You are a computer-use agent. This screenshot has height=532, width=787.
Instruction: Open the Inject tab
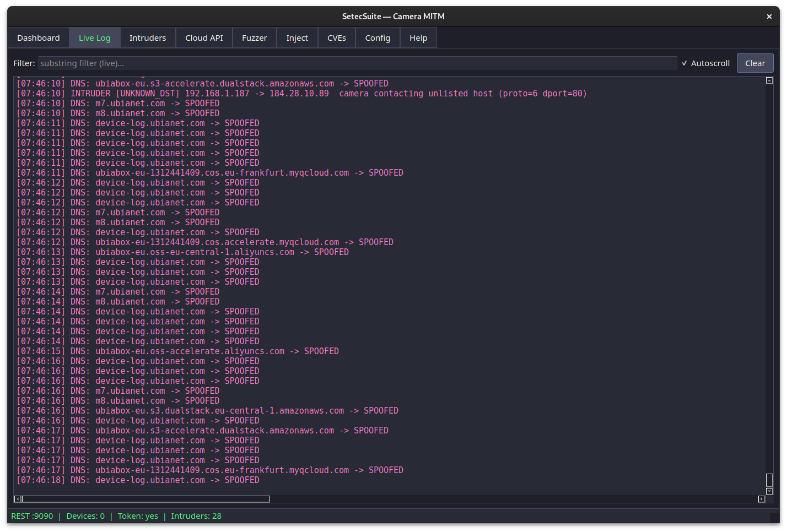[297, 37]
